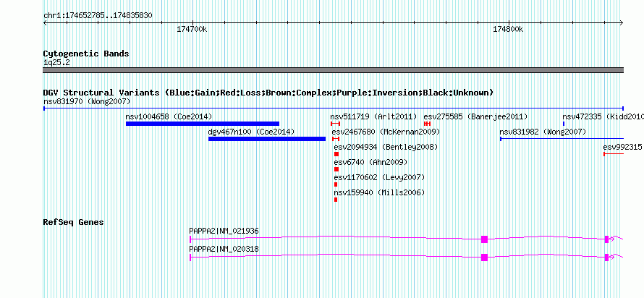Click the PAPPA2|NM_020318 gene label
Screen dimensions: 644x298
(224, 249)
